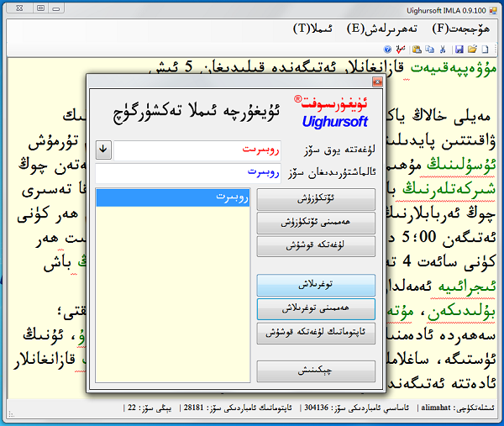Click the red unknown word input field
Image resolution: width=504 pixels, height=426 pixels.
(197, 150)
